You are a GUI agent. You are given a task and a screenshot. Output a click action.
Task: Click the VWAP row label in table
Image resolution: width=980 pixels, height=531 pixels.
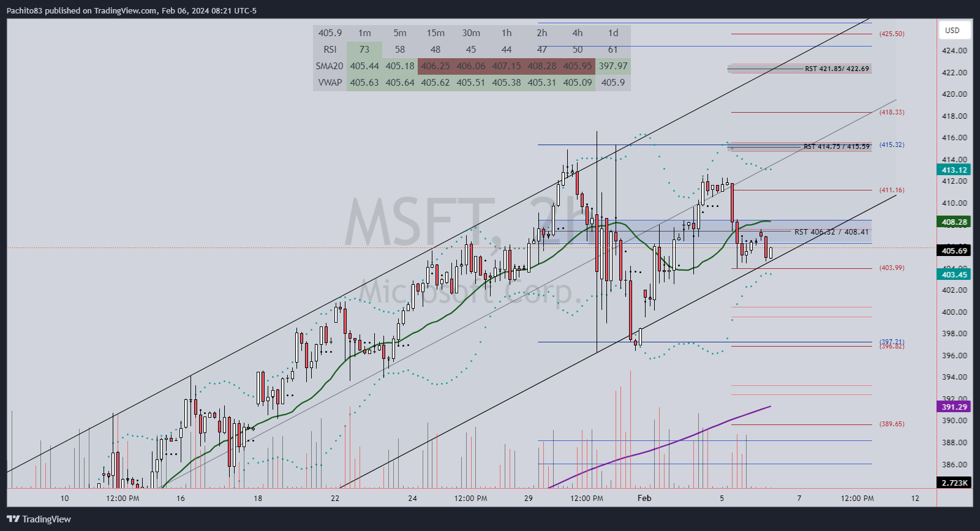click(x=330, y=83)
